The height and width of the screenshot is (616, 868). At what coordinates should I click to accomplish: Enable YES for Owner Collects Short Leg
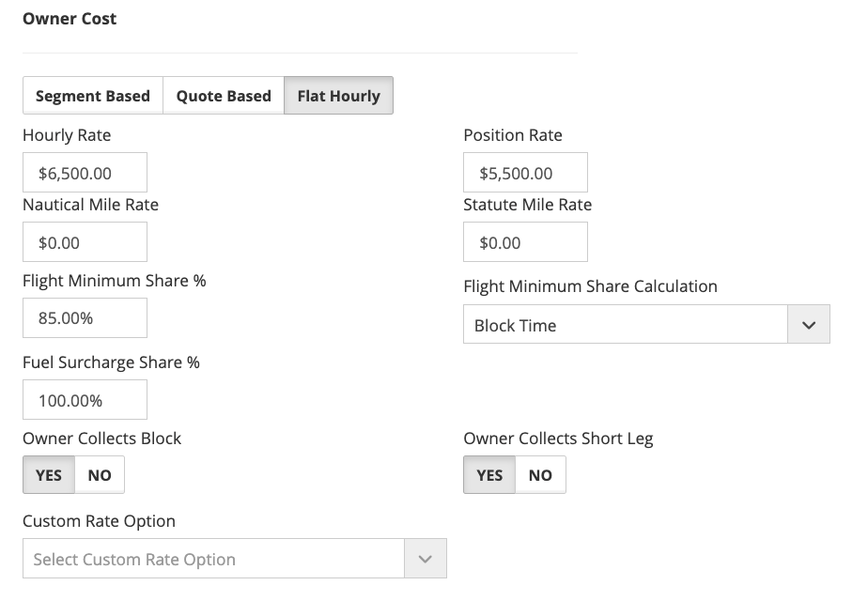pos(489,475)
